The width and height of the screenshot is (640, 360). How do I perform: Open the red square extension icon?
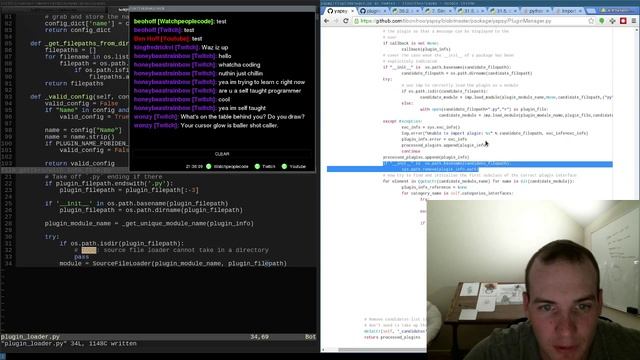coord(623,21)
